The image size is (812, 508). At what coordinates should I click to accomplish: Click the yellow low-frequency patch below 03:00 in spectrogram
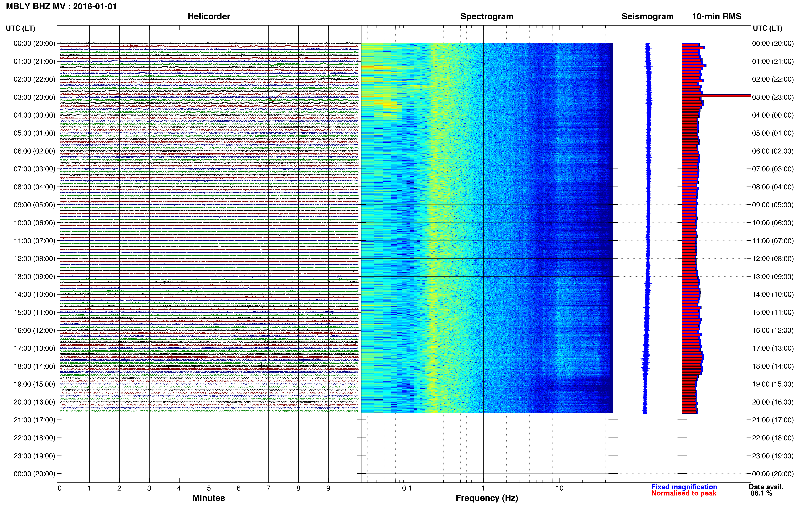pyautogui.click(x=386, y=106)
